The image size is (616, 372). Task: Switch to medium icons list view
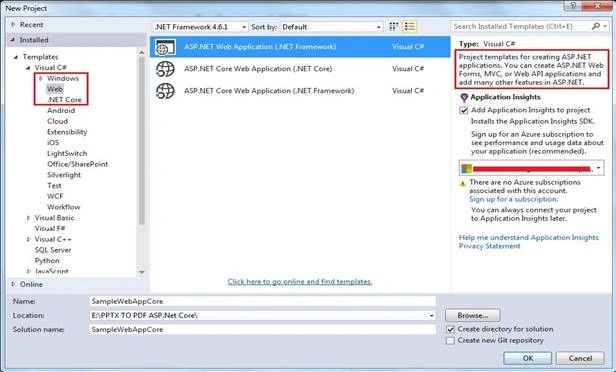pos(410,26)
